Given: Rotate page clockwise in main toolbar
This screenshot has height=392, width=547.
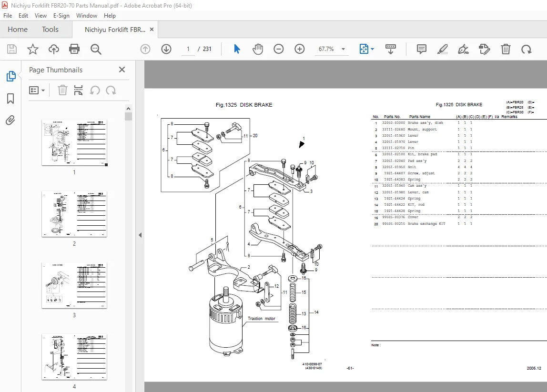Looking at the screenshot, I should click(x=527, y=49).
